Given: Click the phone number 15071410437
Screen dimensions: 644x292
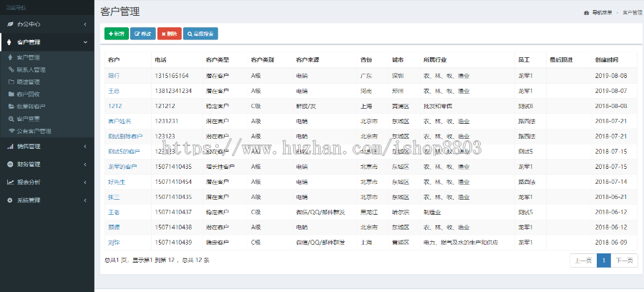Looking at the screenshot, I should [173, 213].
